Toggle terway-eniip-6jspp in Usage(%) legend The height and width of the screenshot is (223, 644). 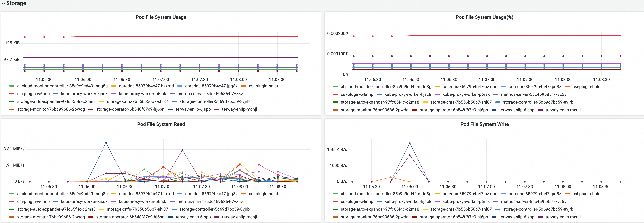click(x=517, y=110)
